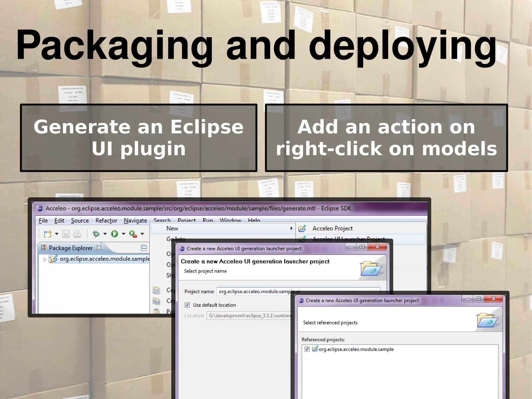Click the Print toolbar icon
Viewport: 532px width, 399px height.
point(77,234)
